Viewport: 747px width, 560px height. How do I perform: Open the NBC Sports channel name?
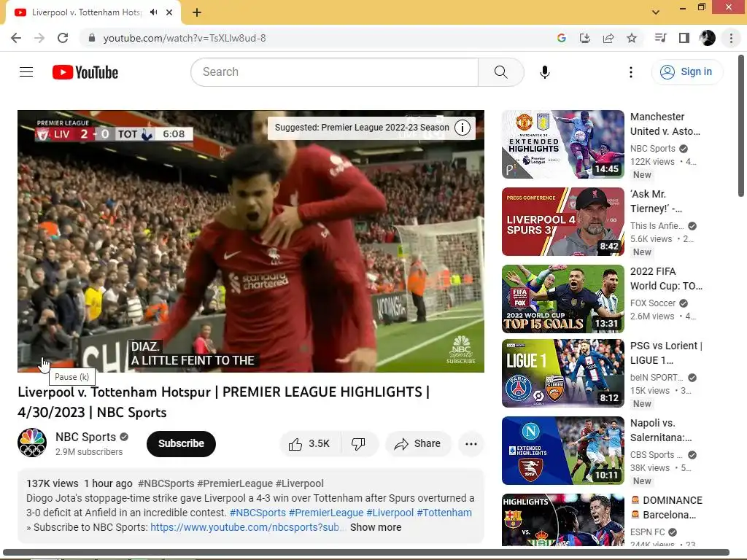[x=86, y=437]
